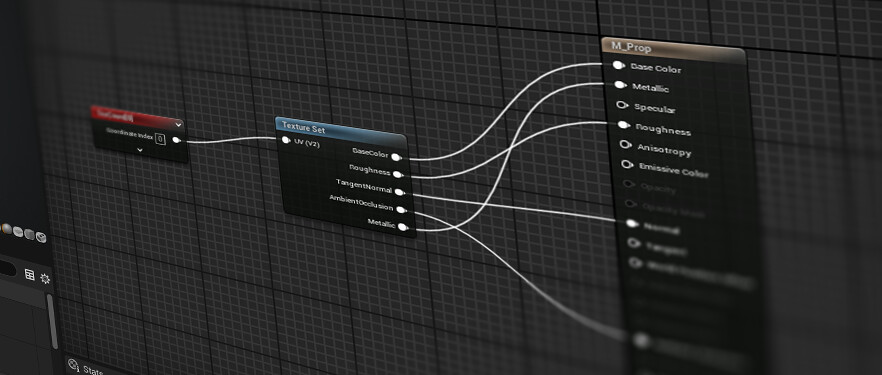Click M_Prop Normal input pin
This screenshot has height=375, width=882.
[632, 224]
